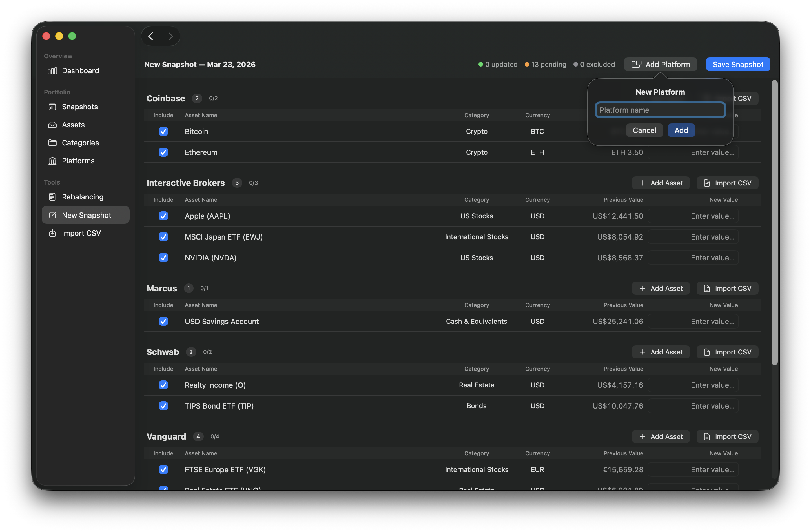Viewport: 811px width, 532px height.
Task: Go back with the left chevron
Action: [150, 36]
